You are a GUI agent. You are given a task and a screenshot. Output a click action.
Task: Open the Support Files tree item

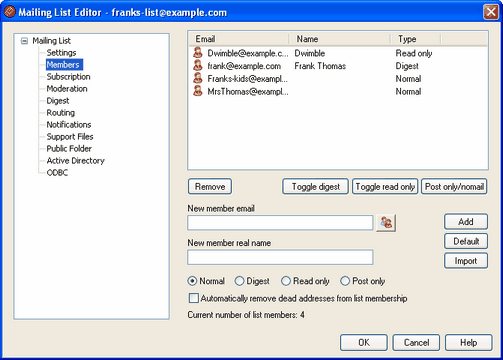pyautogui.click(x=70, y=137)
